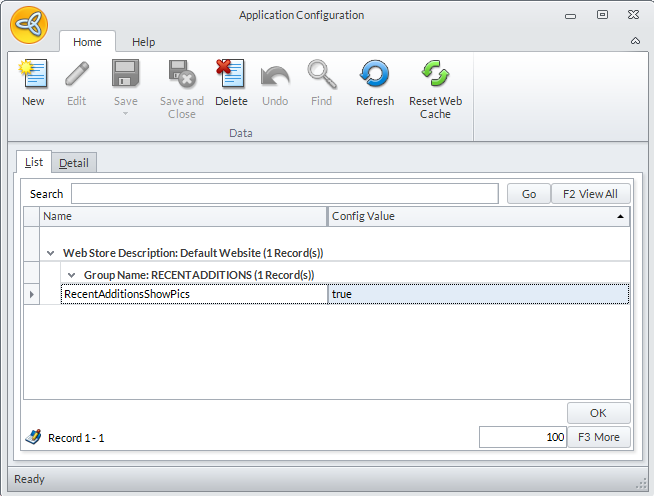Switch to the Detail tab
Screen dimensions: 654x496
(73, 163)
